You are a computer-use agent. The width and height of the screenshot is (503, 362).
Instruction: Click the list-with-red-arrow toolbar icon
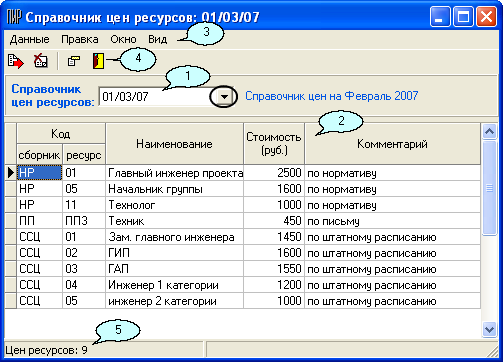pos(15,61)
